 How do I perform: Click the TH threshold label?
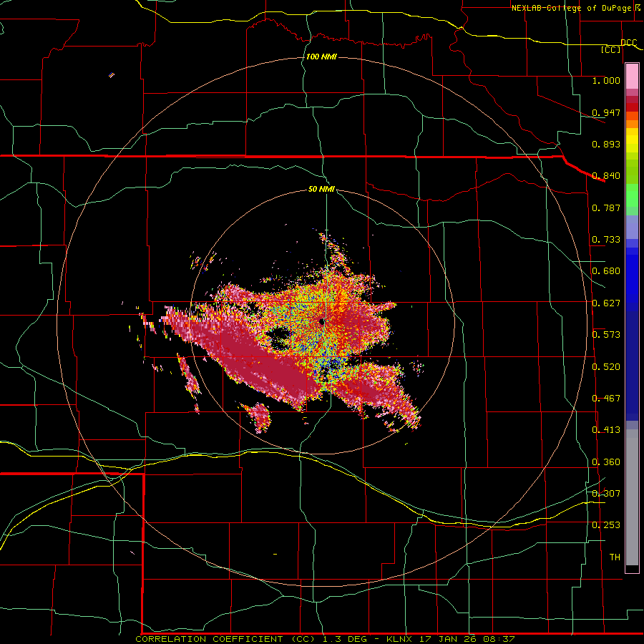click(615, 557)
